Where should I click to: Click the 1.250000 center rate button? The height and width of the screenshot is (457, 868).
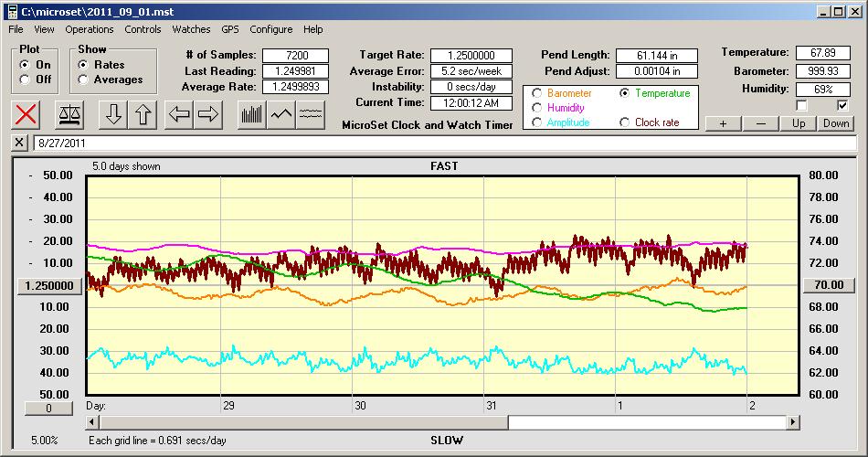49,285
